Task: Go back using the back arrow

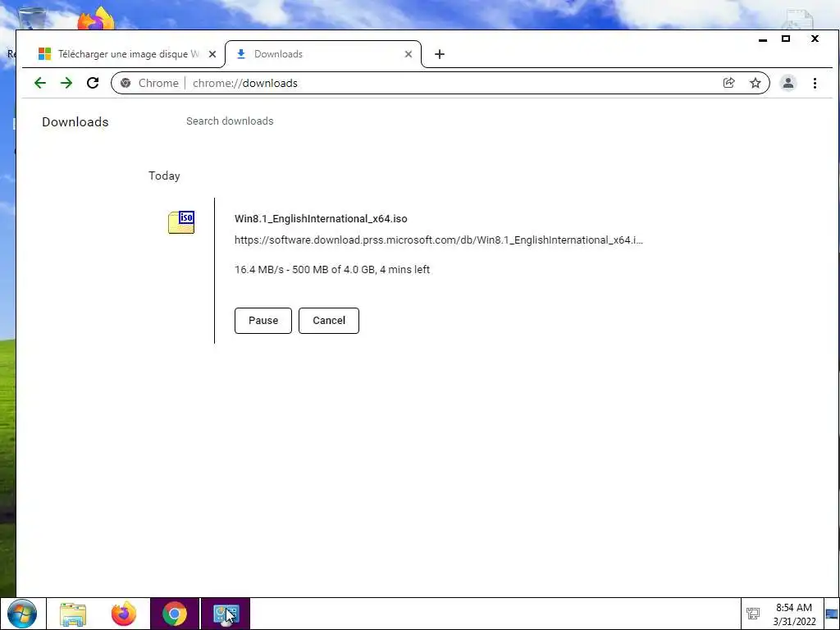Action: (x=40, y=83)
